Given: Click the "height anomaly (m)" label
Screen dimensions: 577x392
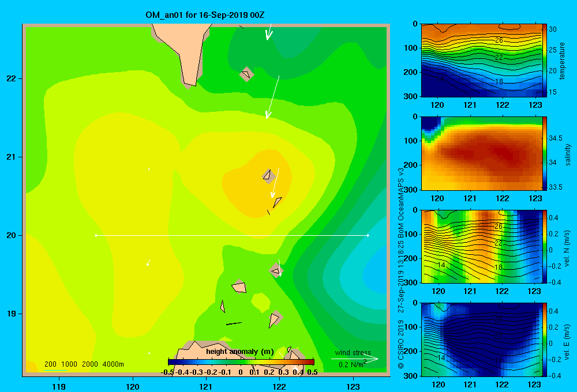Looking at the screenshot, I should 240,352.
